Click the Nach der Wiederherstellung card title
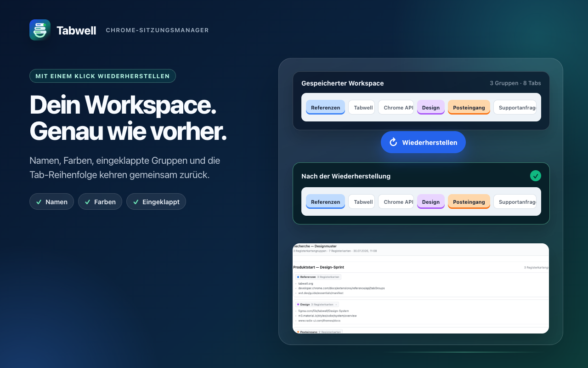588x368 pixels. (346, 176)
